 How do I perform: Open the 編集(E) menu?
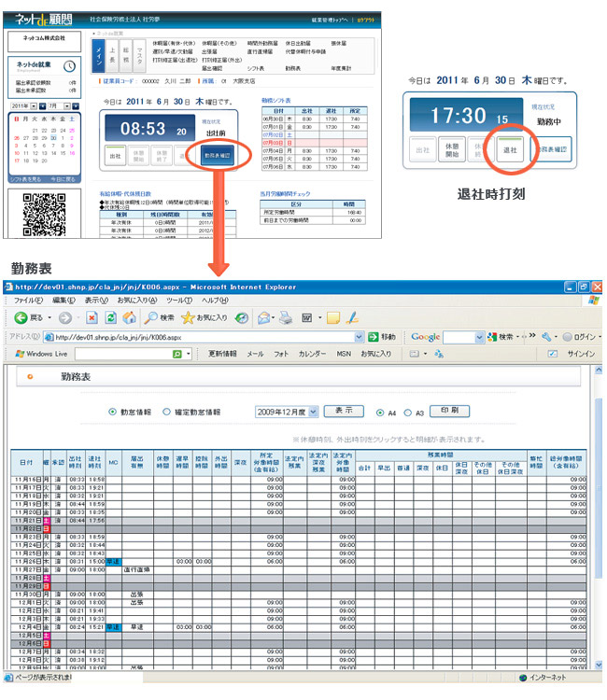coord(64,300)
